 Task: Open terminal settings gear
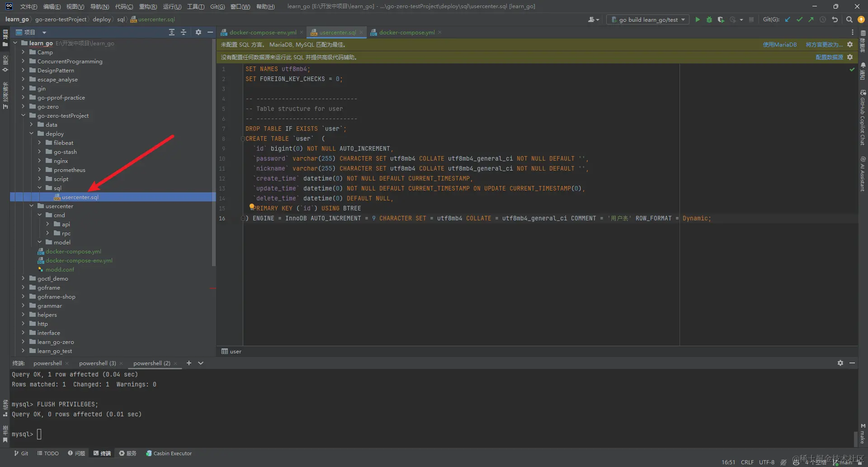(840, 363)
